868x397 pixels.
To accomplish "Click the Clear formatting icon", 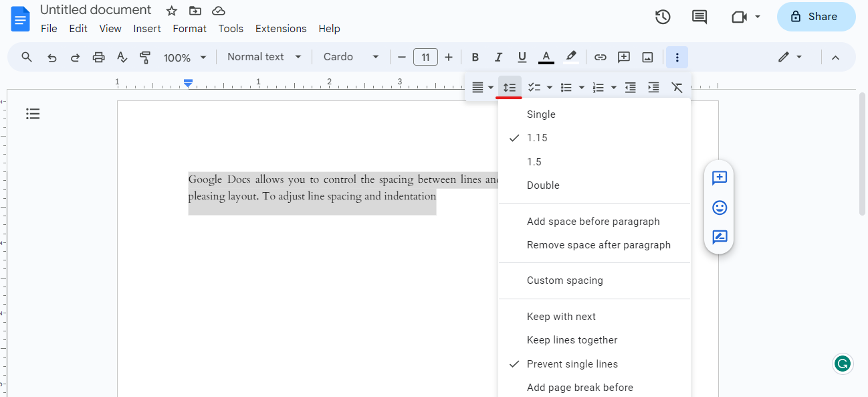I will tap(677, 88).
